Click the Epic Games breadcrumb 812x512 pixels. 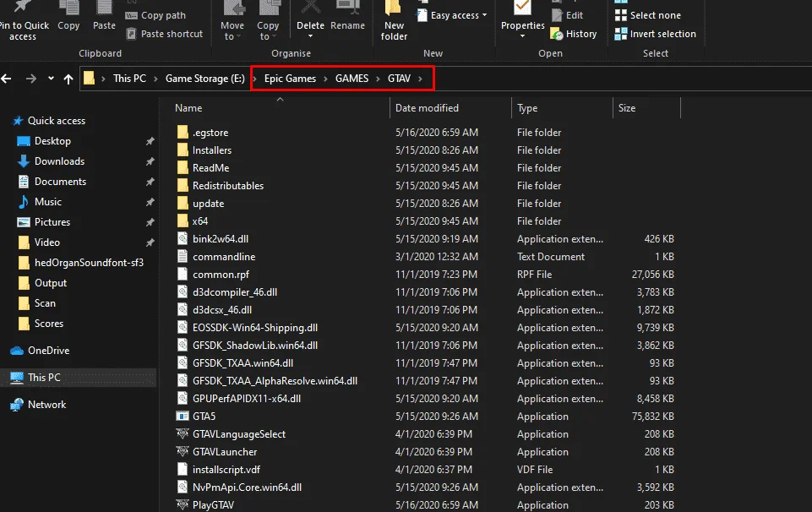pos(290,79)
